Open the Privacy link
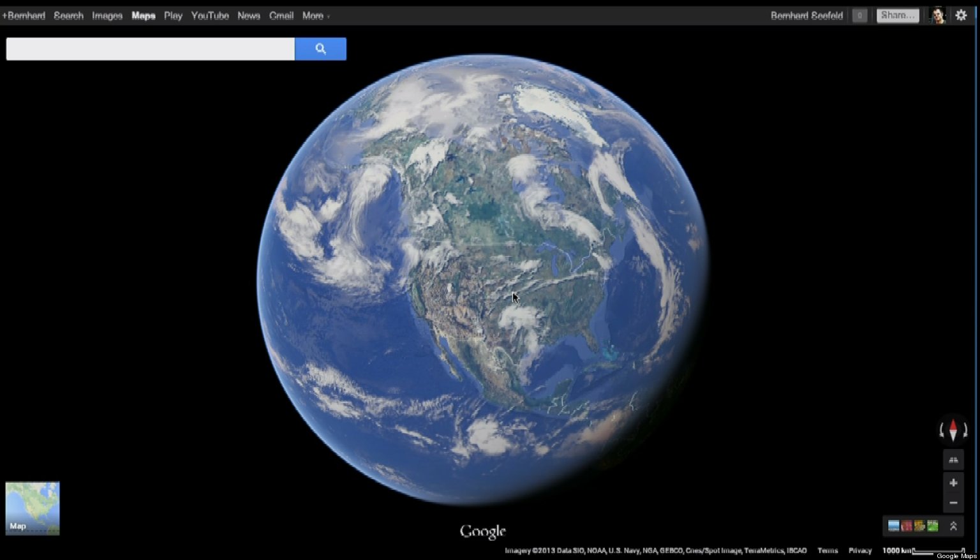The image size is (980, 560). [859, 550]
